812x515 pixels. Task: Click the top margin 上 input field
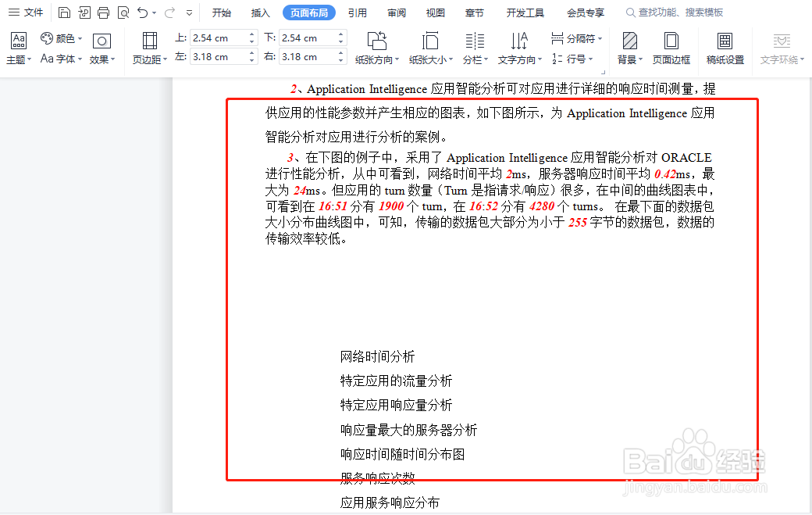point(219,38)
